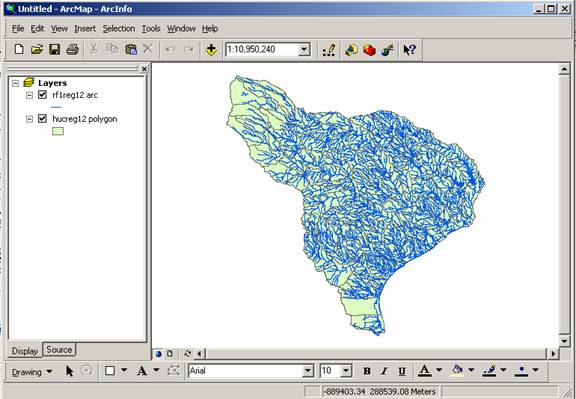Open the Tools menu

tap(151, 29)
